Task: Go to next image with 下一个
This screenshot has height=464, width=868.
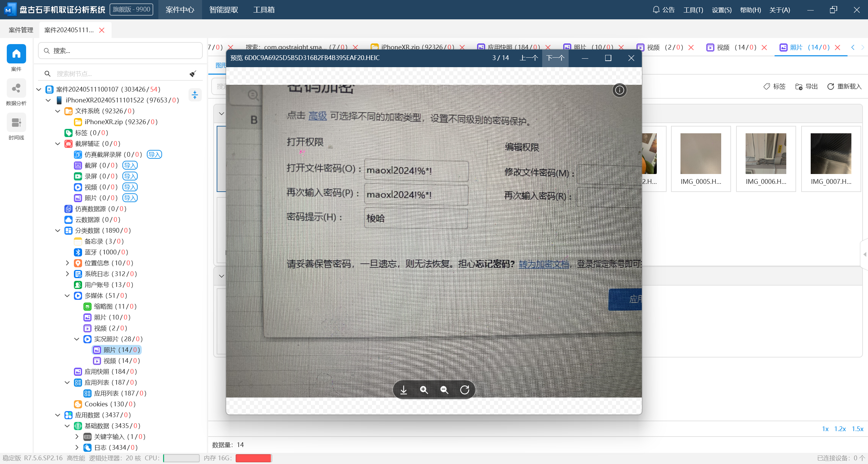Action: [x=555, y=58]
